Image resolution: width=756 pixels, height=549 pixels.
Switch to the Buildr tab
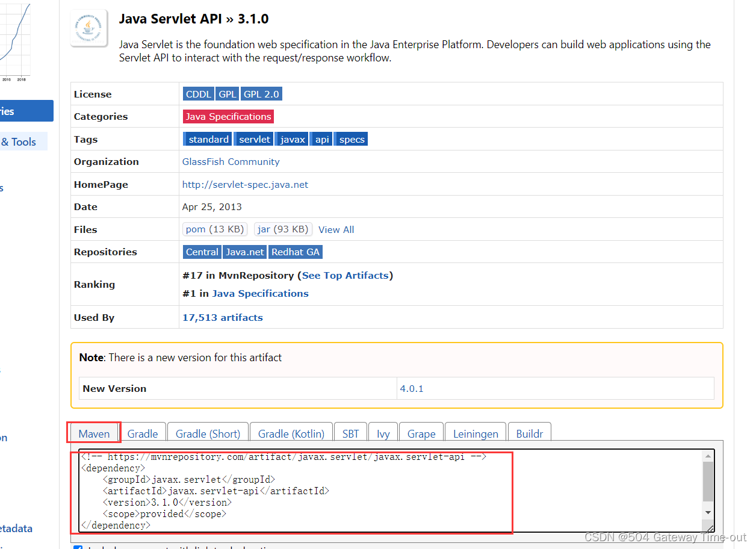coord(530,433)
